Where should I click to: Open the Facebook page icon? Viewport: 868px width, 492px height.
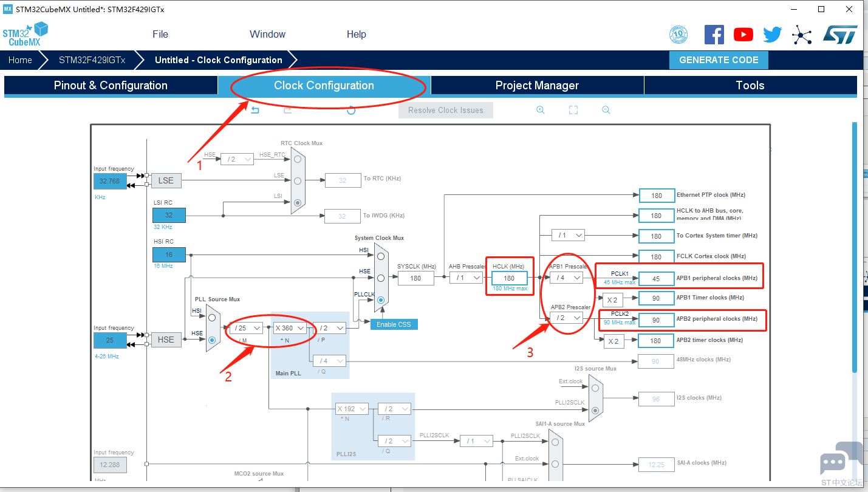click(714, 35)
